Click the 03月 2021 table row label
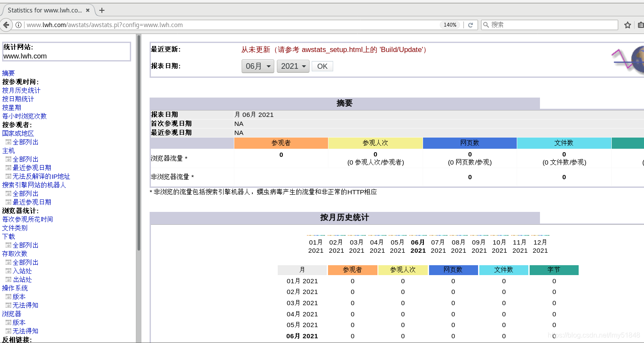 [302, 303]
